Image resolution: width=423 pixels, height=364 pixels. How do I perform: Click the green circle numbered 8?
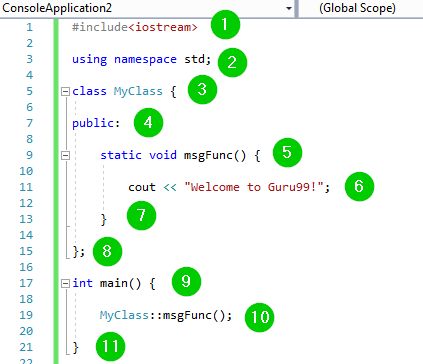click(x=107, y=251)
